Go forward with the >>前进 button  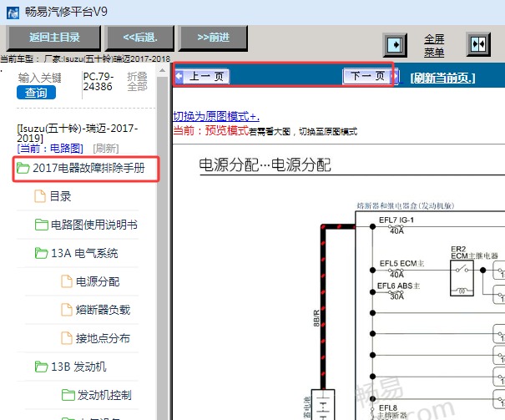click(213, 38)
